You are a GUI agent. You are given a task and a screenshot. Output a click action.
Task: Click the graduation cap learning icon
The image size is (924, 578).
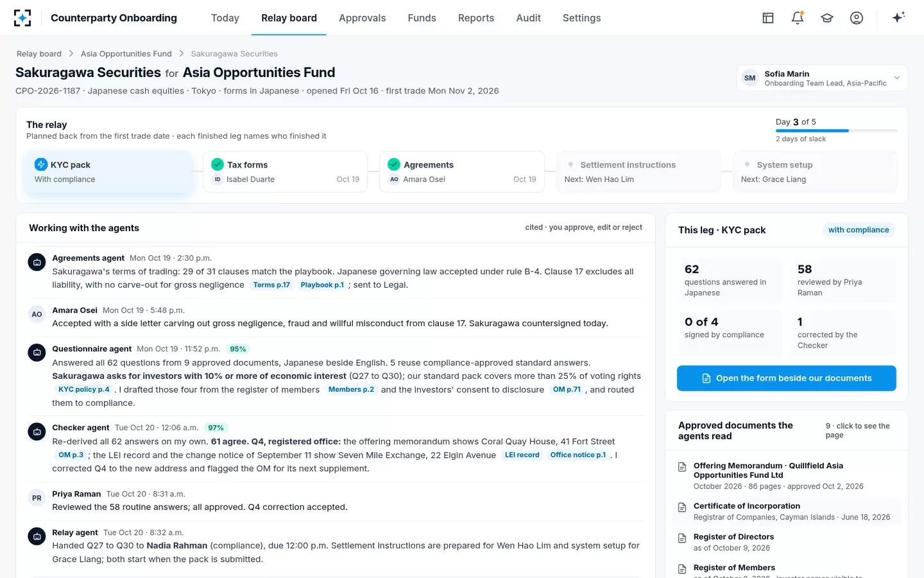[827, 18]
